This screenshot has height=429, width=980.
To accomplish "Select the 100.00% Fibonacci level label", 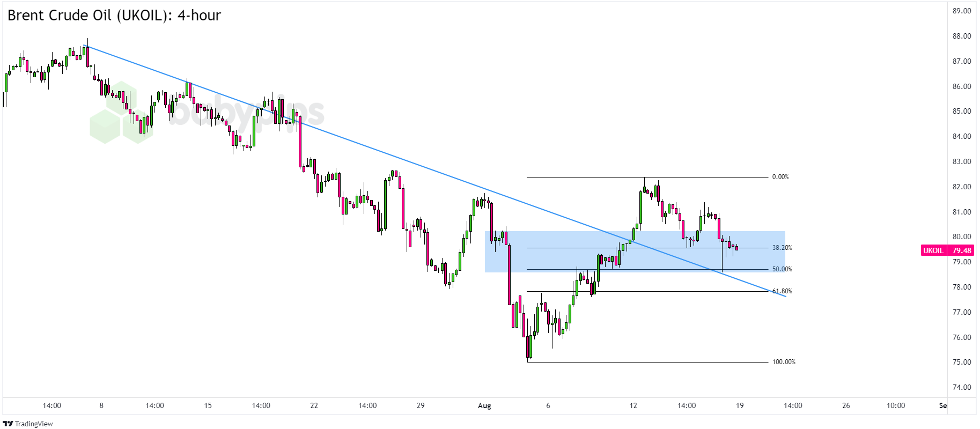I will (784, 362).
